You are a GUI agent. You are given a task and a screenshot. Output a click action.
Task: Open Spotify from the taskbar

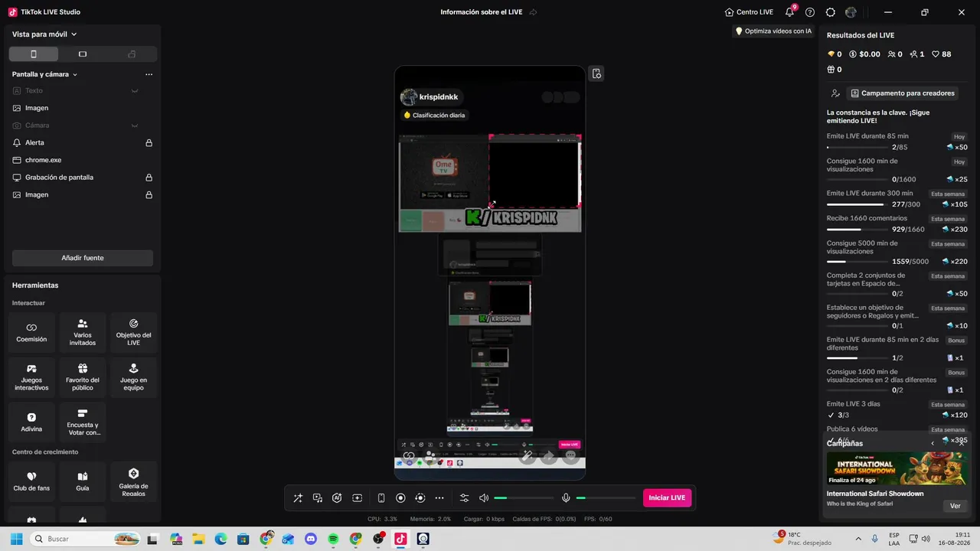pos(333,539)
